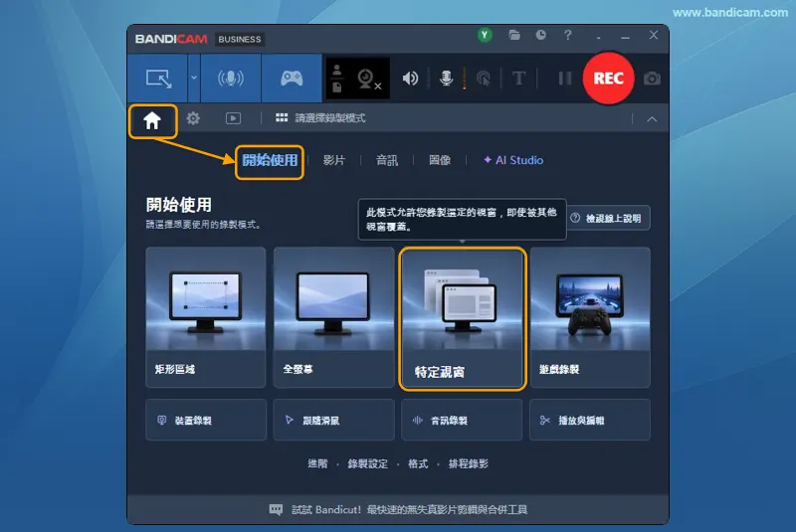Click the 音訊錄製 button
The height and width of the screenshot is (532, 796).
click(x=462, y=420)
